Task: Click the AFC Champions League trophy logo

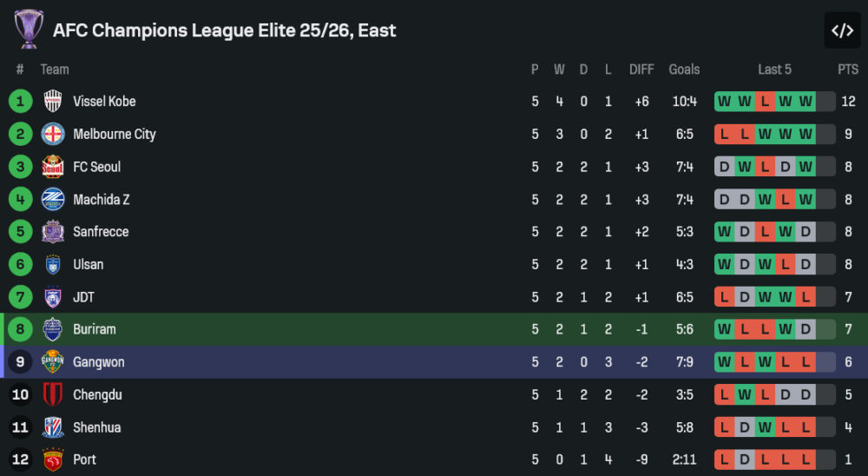Action: [29, 29]
